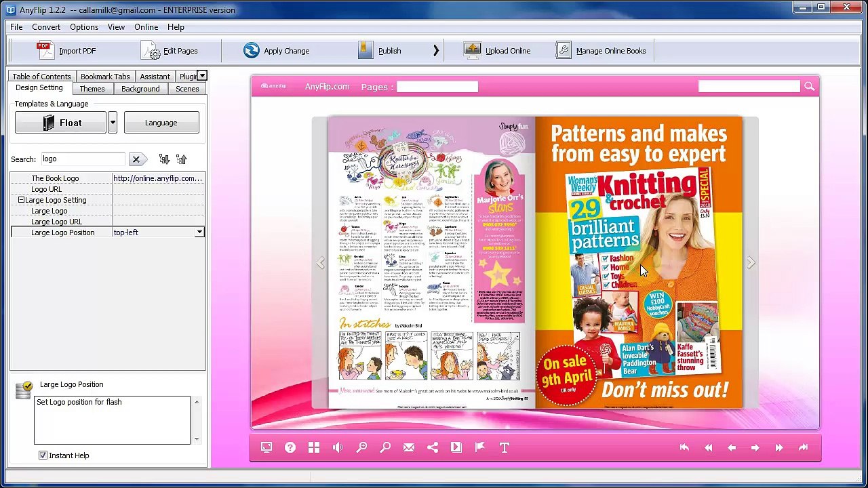Screen dimensions: 868x488
Task: Click the Publish toolbar button
Action: [380, 51]
